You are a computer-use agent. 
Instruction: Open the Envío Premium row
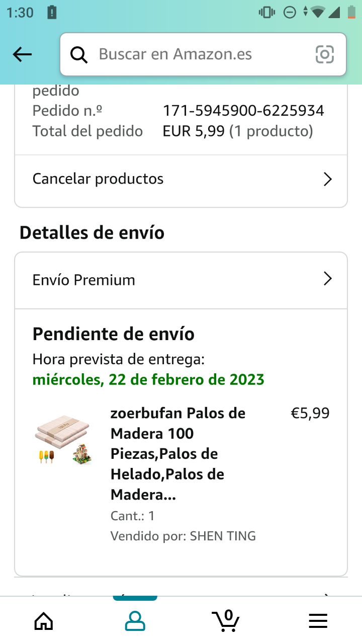[x=181, y=280]
